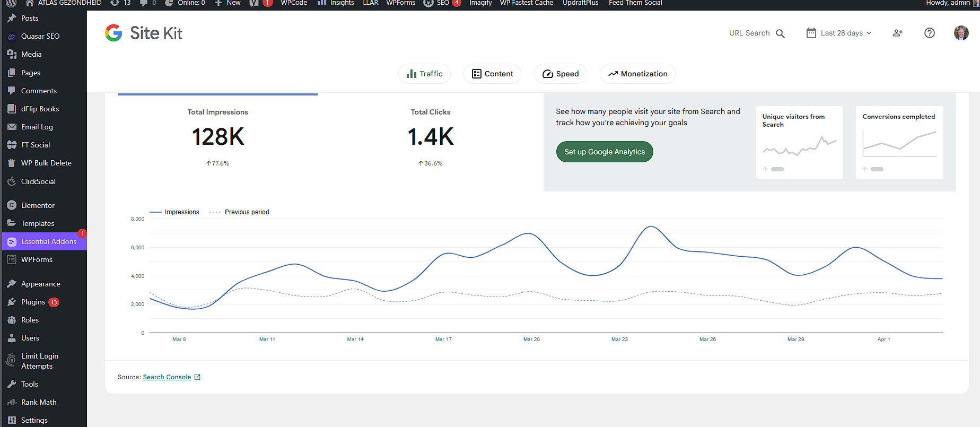This screenshot has height=427, width=980.
Task: Click the Online: 0 indicator
Action: [x=185, y=3]
